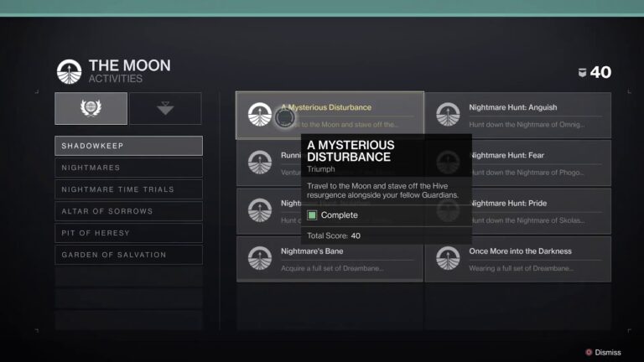644x362 pixels.
Task: Click the triumph score value 40
Action: [600, 73]
